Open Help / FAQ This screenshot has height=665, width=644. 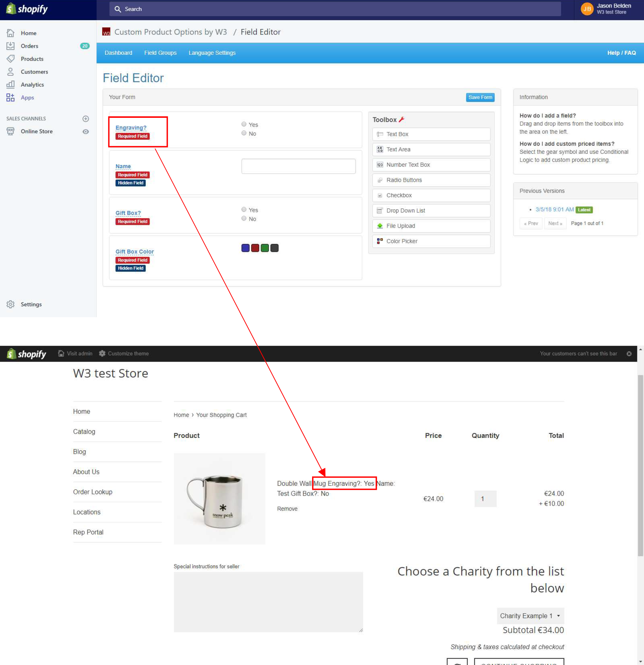[622, 53]
